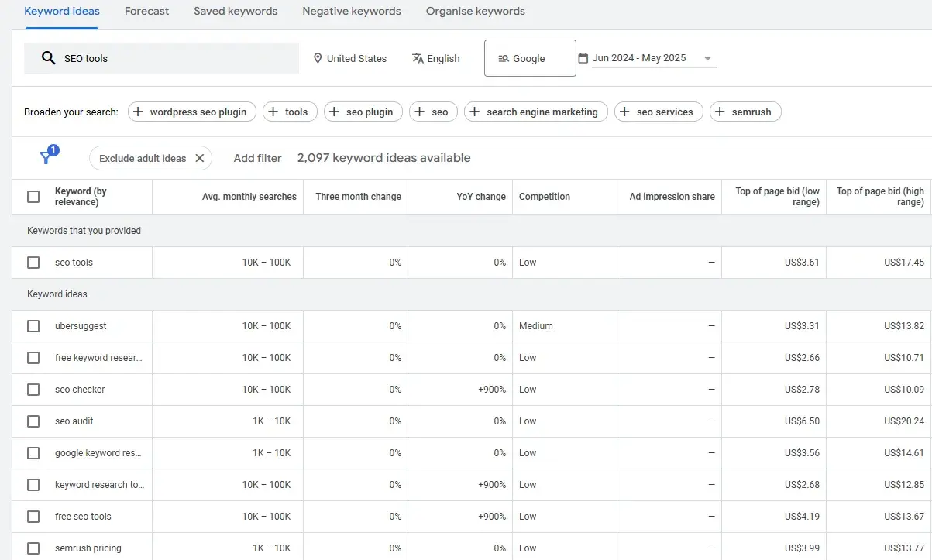Open the Negative keywords tab
This screenshot has width=932, height=560.
(352, 11)
